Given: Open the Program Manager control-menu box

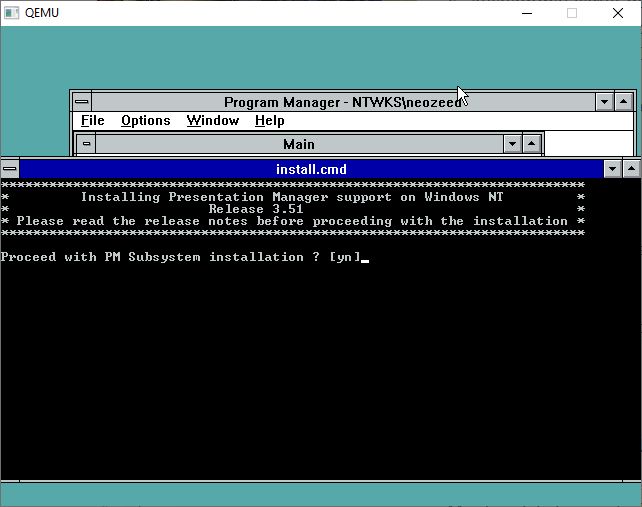Looking at the screenshot, I should click(x=82, y=102).
